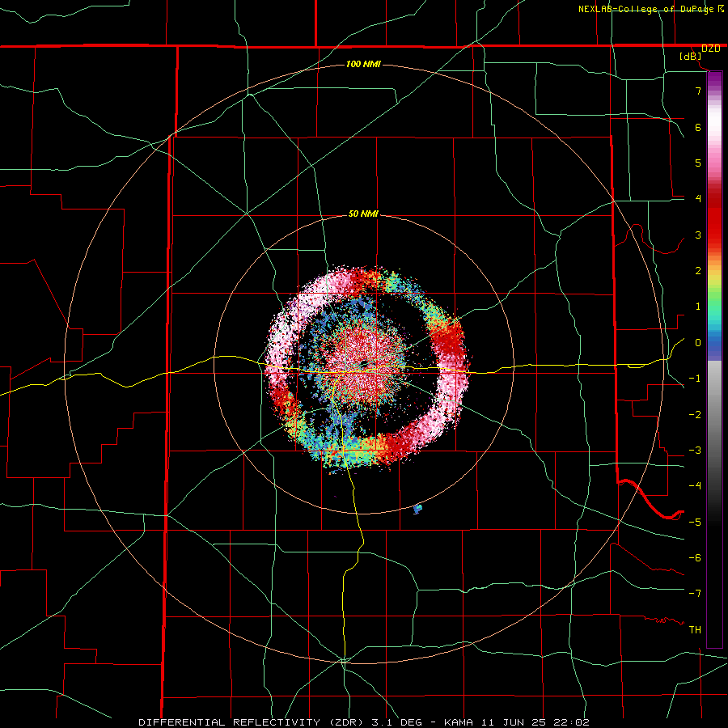Click the -3 value on color scale

click(x=695, y=451)
